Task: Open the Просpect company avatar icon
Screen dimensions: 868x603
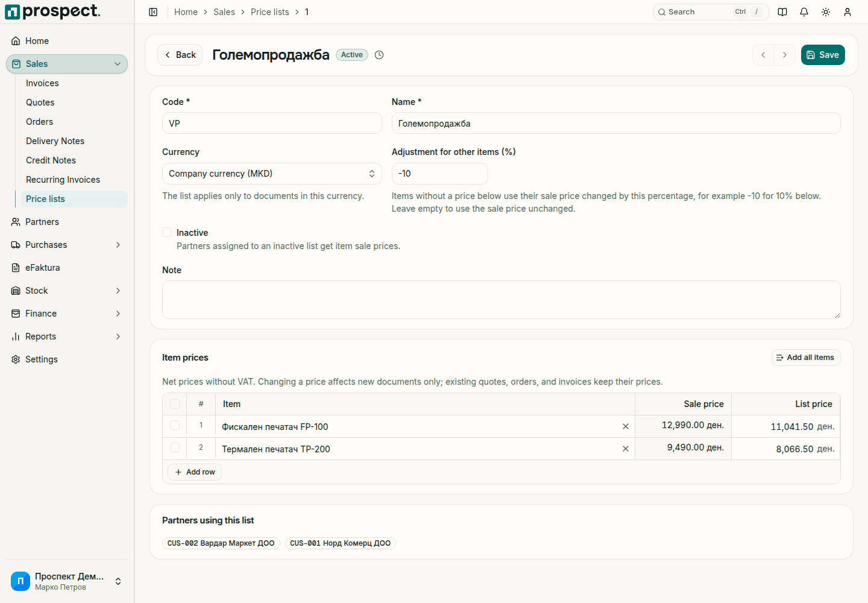Action: (20, 581)
